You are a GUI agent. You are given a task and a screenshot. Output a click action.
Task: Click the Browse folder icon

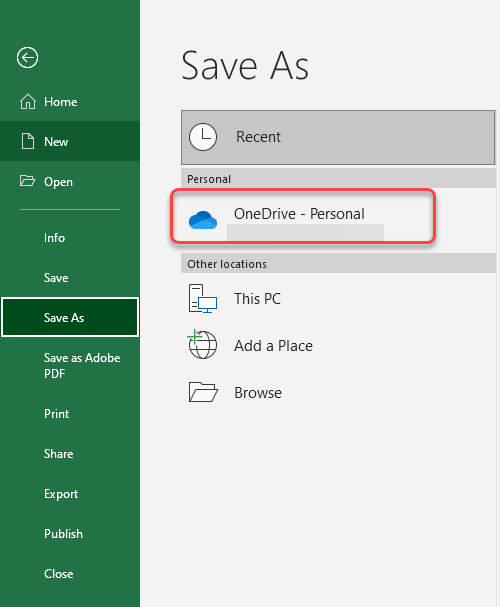203,392
